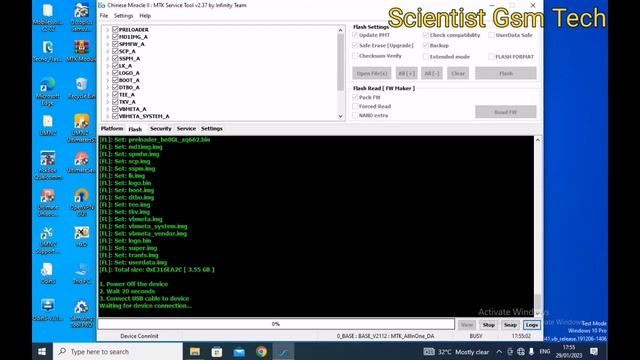Open the Microsoft Edge desktop shortcut
The image size is (640, 360).
(48, 91)
